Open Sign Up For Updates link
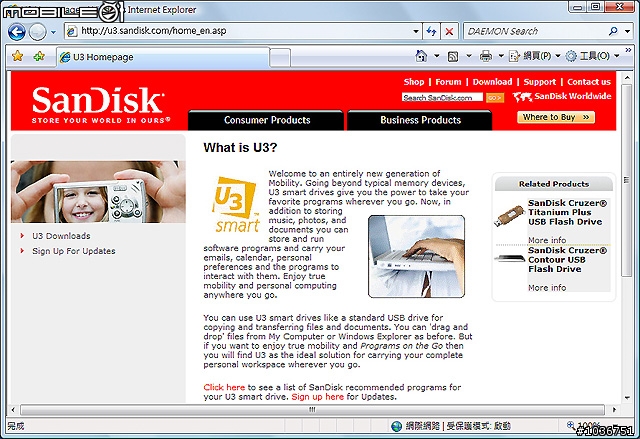Screen dimensions: 640x439 74,251
